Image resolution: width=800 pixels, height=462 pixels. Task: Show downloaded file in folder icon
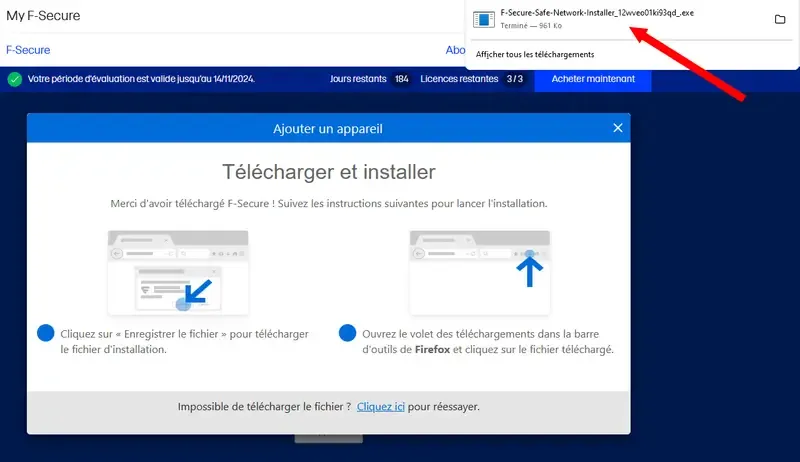pos(780,19)
